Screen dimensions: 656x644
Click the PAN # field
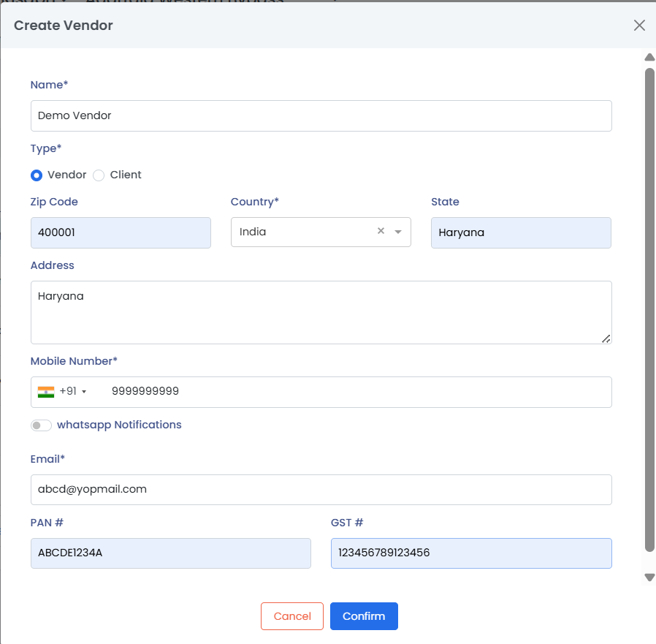click(170, 553)
